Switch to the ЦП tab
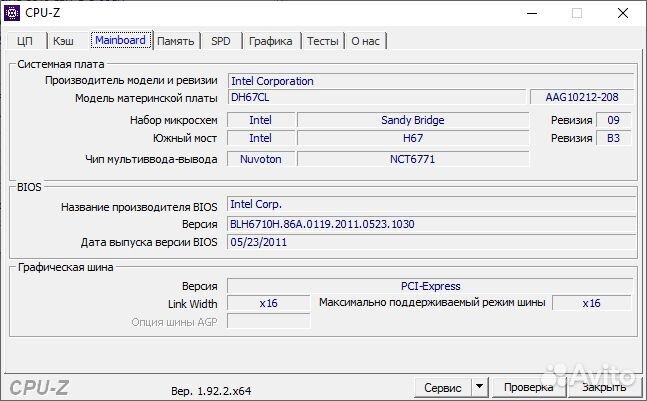 tap(25, 41)
